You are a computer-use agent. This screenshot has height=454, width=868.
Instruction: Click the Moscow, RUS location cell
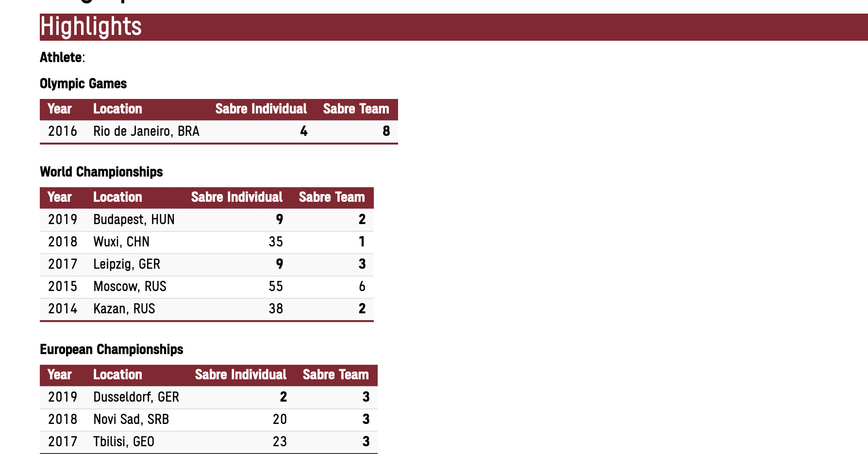[130, 287]
